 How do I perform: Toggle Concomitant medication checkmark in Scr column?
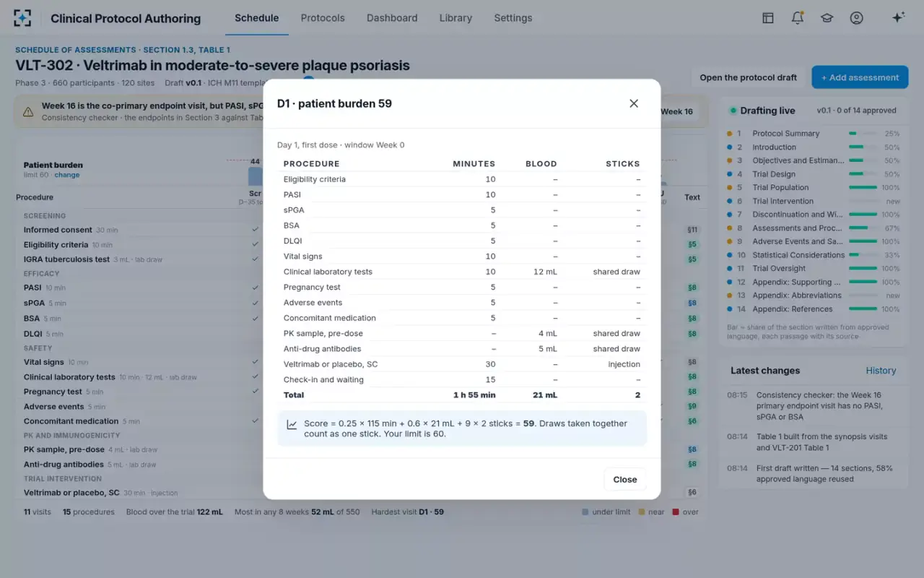(x=255, y=420)
